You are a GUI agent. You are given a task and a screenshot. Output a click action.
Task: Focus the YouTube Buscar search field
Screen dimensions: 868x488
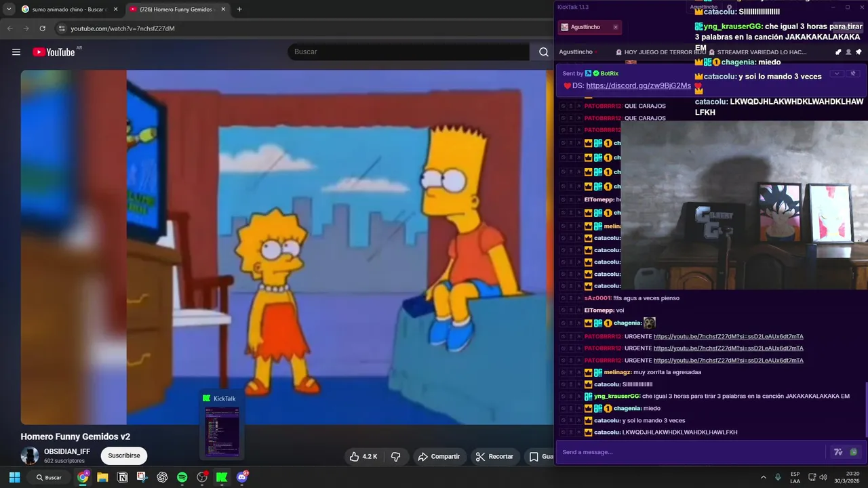[408, 52]
